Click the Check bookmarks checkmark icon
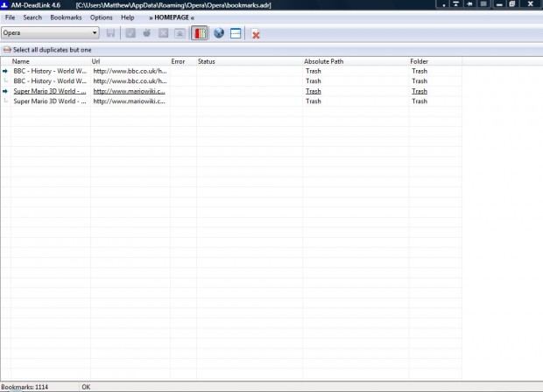Viewport: 543px width, 392px height. point(130,33)
